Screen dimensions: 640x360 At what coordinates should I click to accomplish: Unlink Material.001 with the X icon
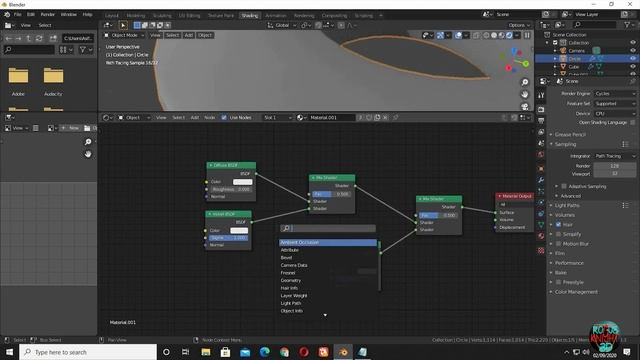pos(385,118)
